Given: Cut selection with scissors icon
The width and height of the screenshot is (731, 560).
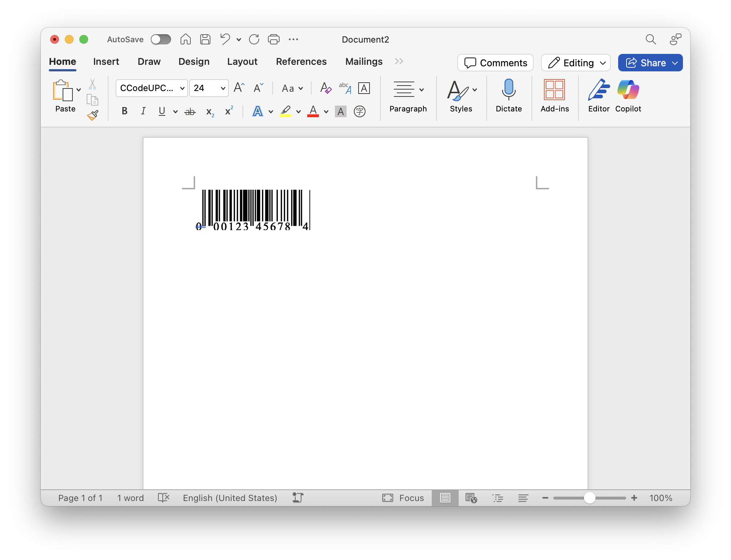Looking at the screenshot, I should [x=92, y=84].
